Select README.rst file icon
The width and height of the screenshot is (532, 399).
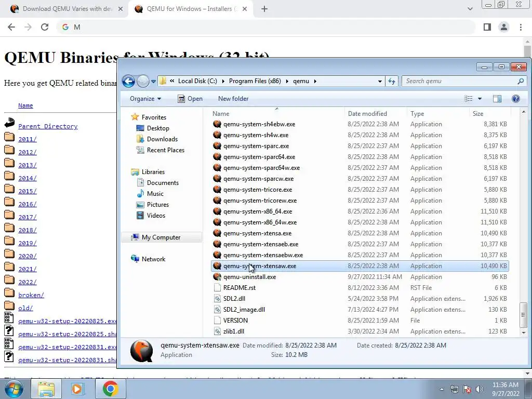(x=217, y=288)
